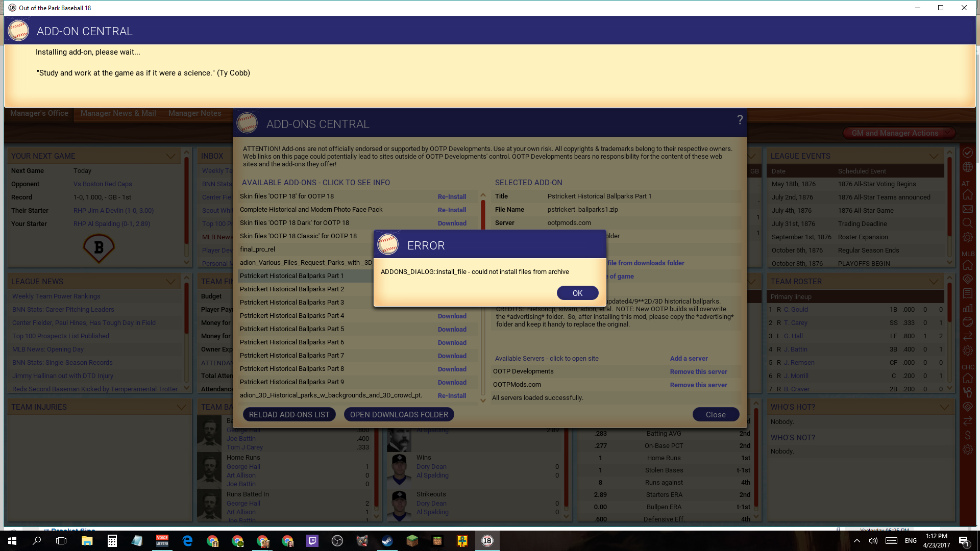Expand the Team Roster panel chevron
This screenshot has height=551, width=980.
coord(934,282)
